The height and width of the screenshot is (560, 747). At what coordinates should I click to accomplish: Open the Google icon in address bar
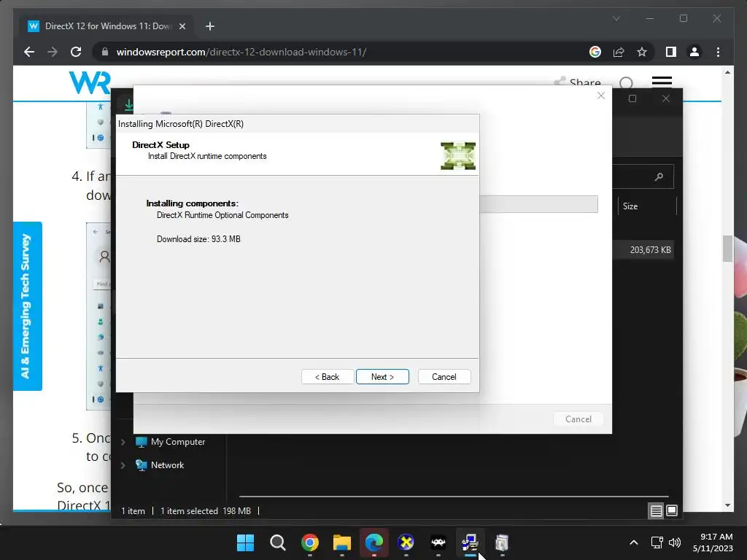(x=595, y=52)
